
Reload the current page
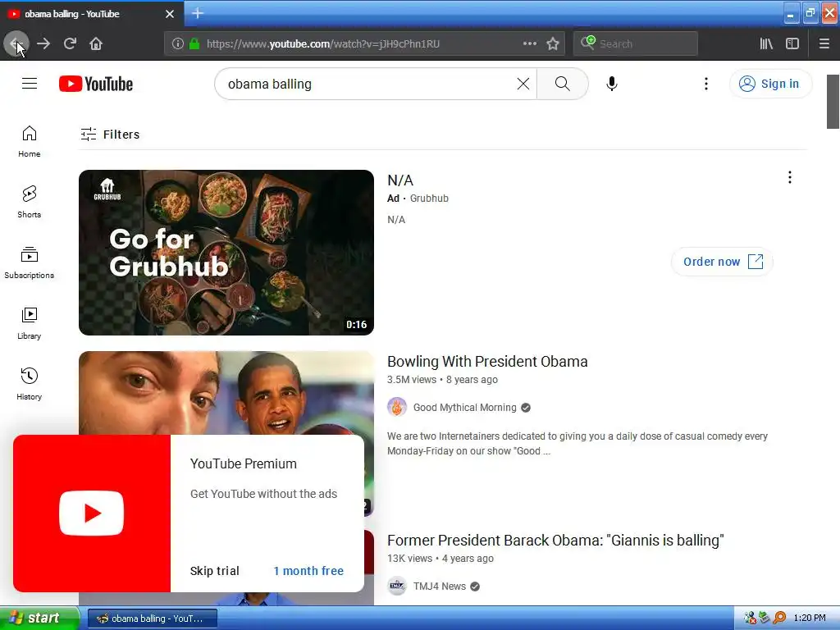pos(70,43)
